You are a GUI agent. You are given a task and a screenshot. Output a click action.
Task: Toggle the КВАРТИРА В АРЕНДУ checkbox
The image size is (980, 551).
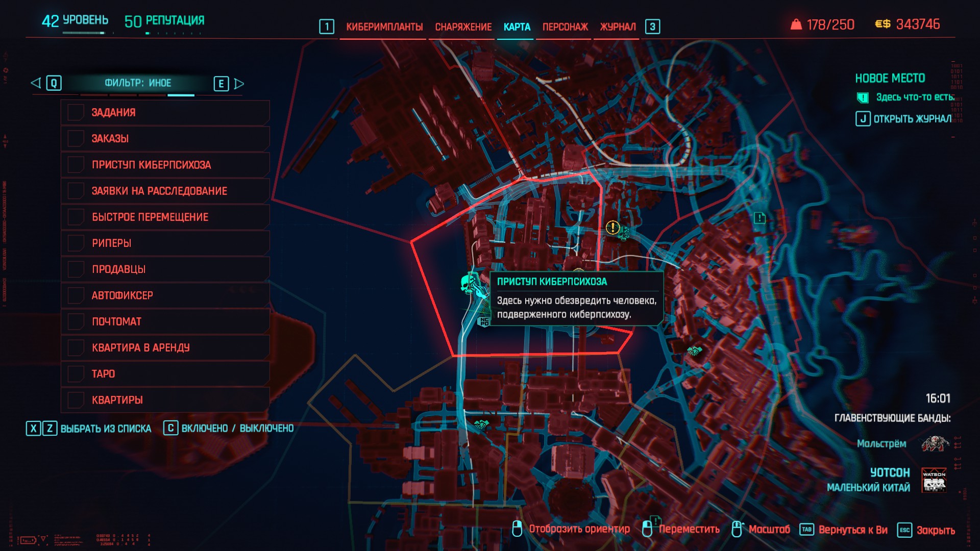tap(76, 347)
